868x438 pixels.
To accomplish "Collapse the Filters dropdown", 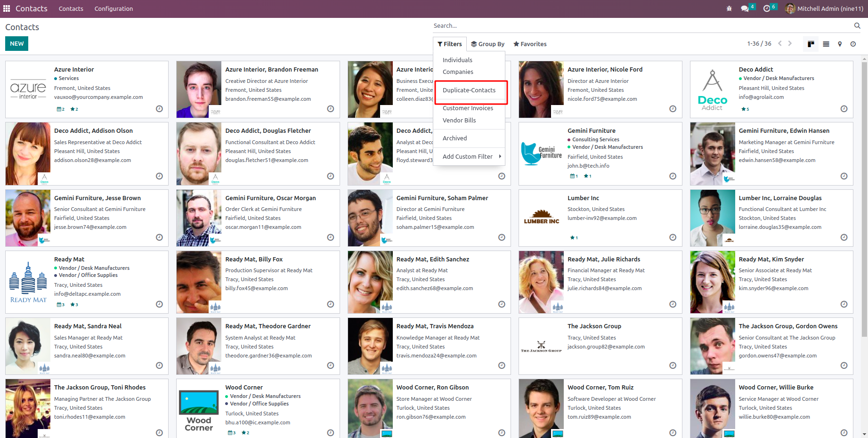I will click(x=450, y=44).
